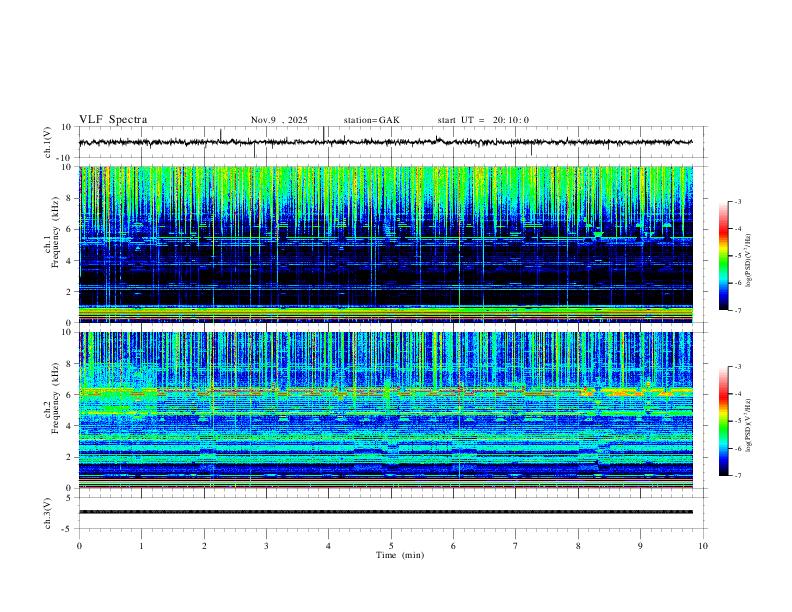Click the "-7" tick on ch.2 color bar

click(738, 476)
